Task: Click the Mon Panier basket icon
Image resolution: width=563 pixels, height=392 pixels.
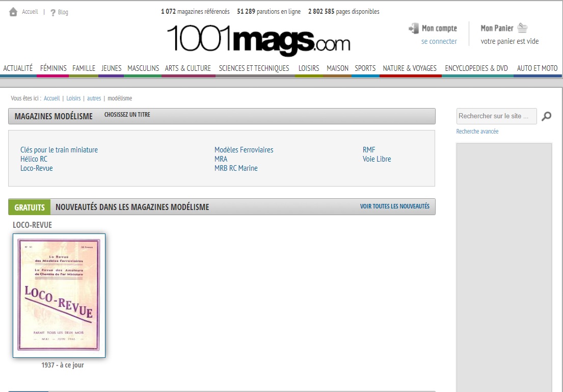Action: [522, 28]
